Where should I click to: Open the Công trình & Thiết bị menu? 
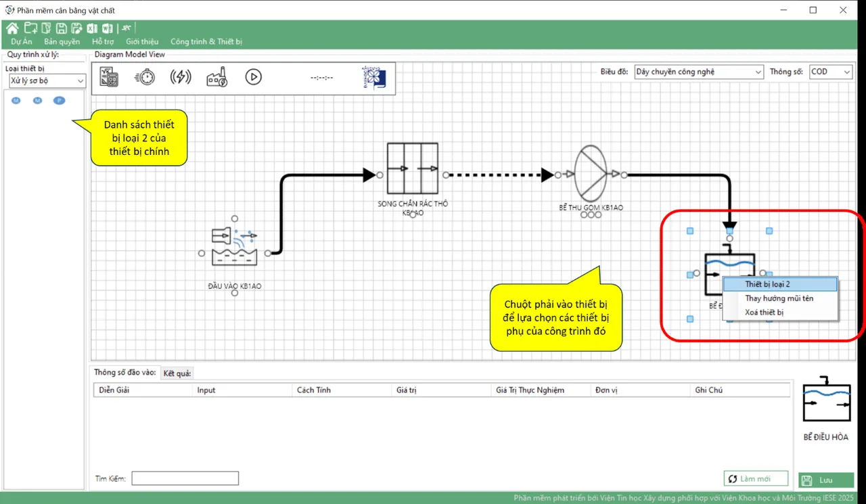(206, 41)
